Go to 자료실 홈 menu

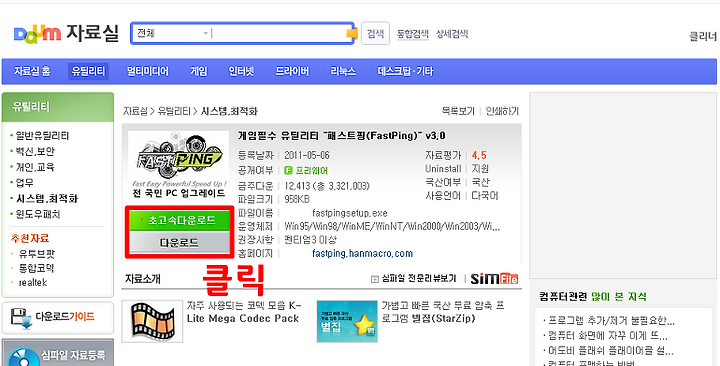[32, 71]
